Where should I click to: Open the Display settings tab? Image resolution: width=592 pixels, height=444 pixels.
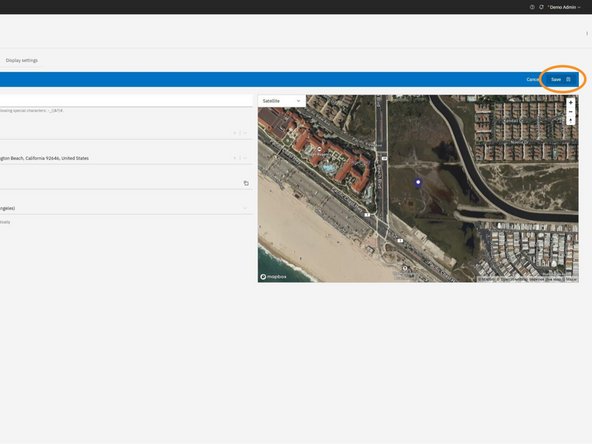pyautogui.click(x=22, y=60)
